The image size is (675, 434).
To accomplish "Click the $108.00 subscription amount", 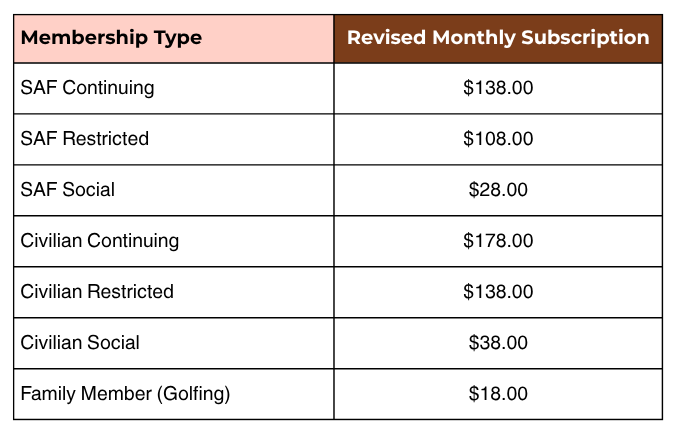I will pyautogui.click(x=498, y=139).
